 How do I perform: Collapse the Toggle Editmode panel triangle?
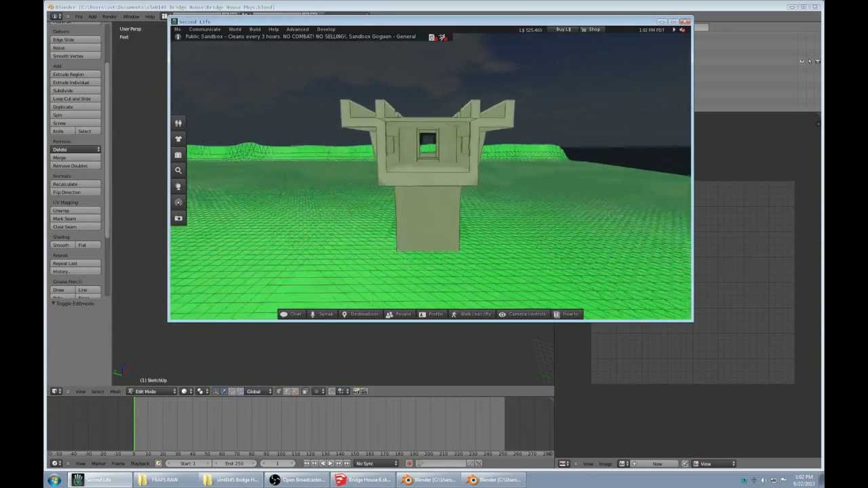coord(54,304)
